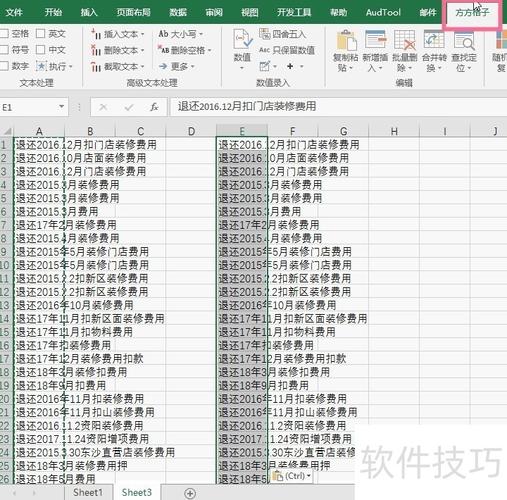Enable the 英文 checkbox
The image size is (507, 500).
click(40, 33)
